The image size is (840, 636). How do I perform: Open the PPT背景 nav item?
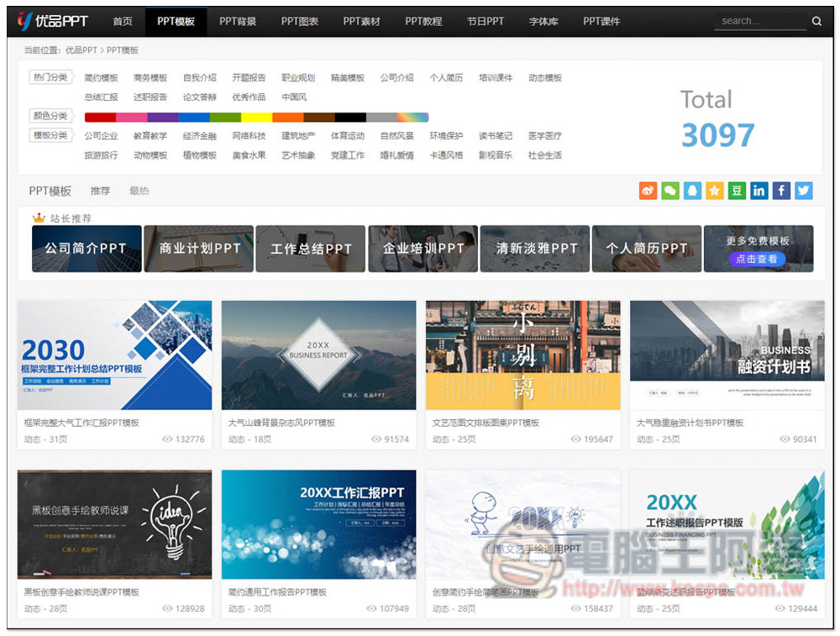tap(238, 22)
